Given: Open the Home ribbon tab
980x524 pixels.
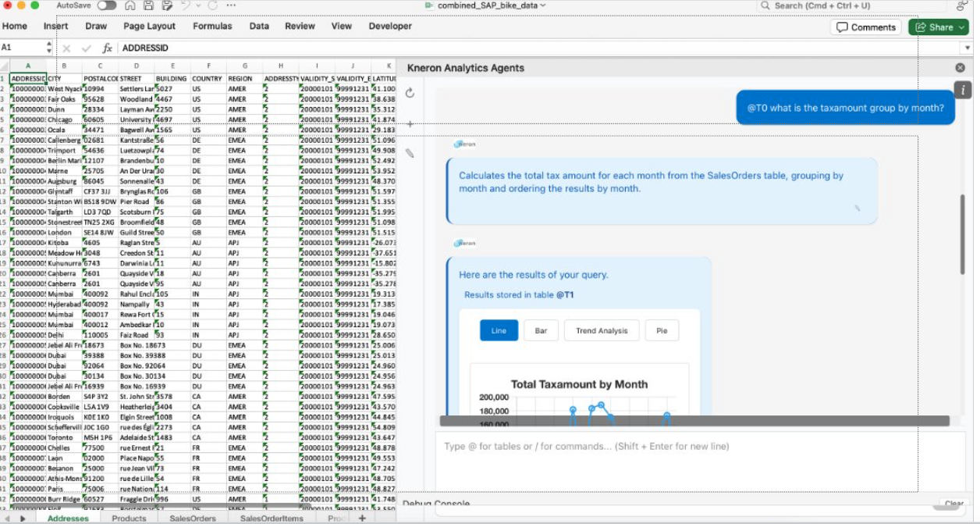Looking at the screenshot, I should pyautogui.click(x=15, y=26).
